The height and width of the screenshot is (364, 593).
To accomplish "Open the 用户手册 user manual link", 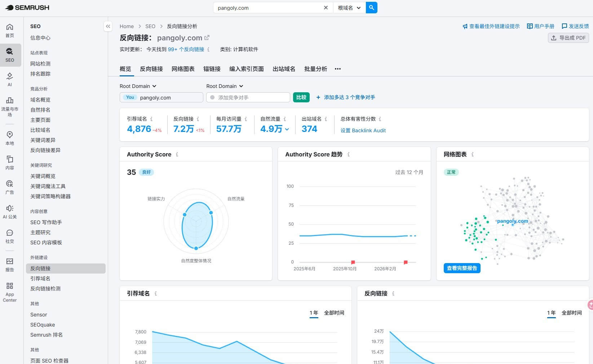I will tap(541, 26).
